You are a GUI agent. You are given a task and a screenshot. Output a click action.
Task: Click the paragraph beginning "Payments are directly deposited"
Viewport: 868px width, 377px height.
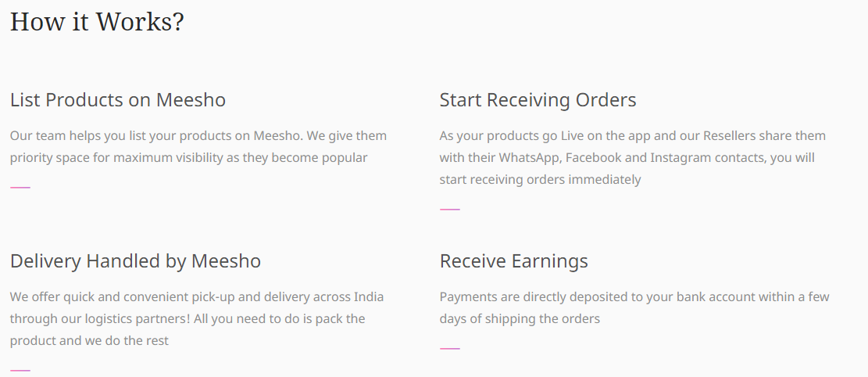tap(634, 307)
